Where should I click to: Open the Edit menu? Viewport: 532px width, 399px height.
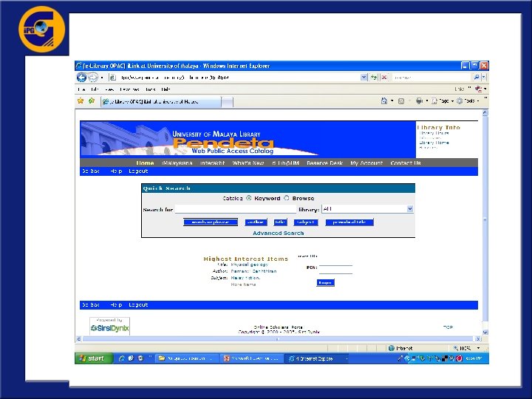pyautogui.click(x=95, y=89)
